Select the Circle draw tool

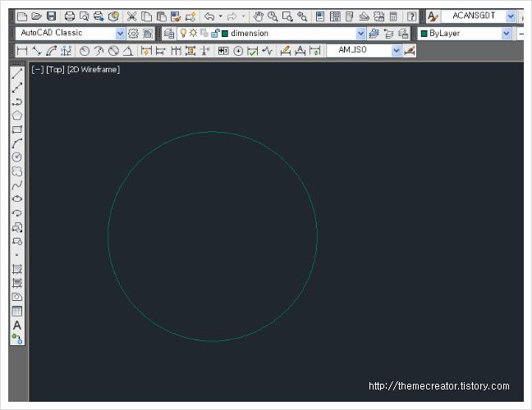point(17,157)
